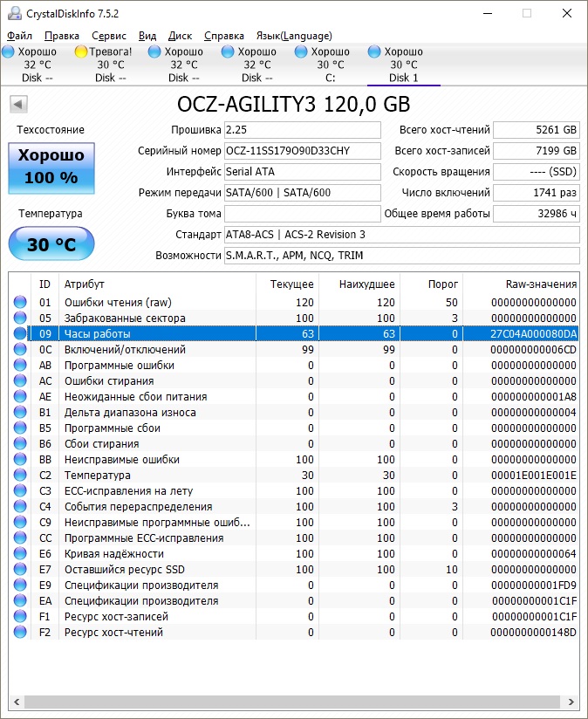Click the Хорошо 100 % health status button
Screen dimensions: 588x719
click(x=51, y=168)
